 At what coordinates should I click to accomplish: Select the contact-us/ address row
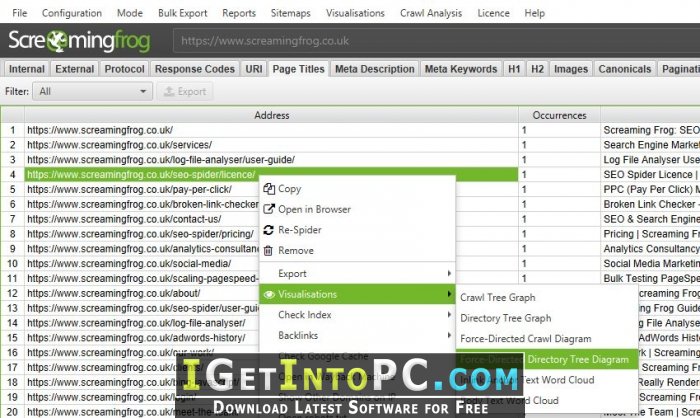coord(142,219)
